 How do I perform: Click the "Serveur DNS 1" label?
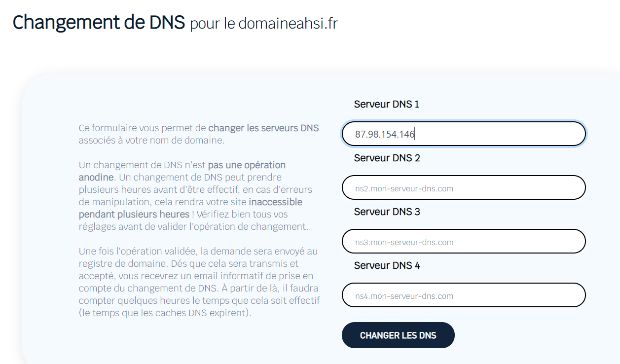pos(386,105)
